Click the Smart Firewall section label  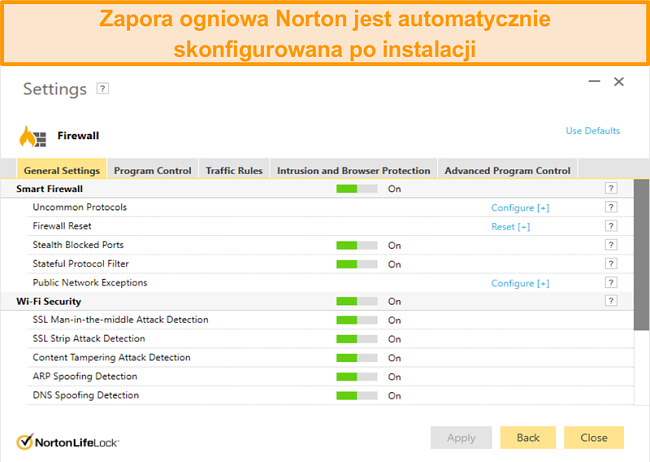(49, 189)
